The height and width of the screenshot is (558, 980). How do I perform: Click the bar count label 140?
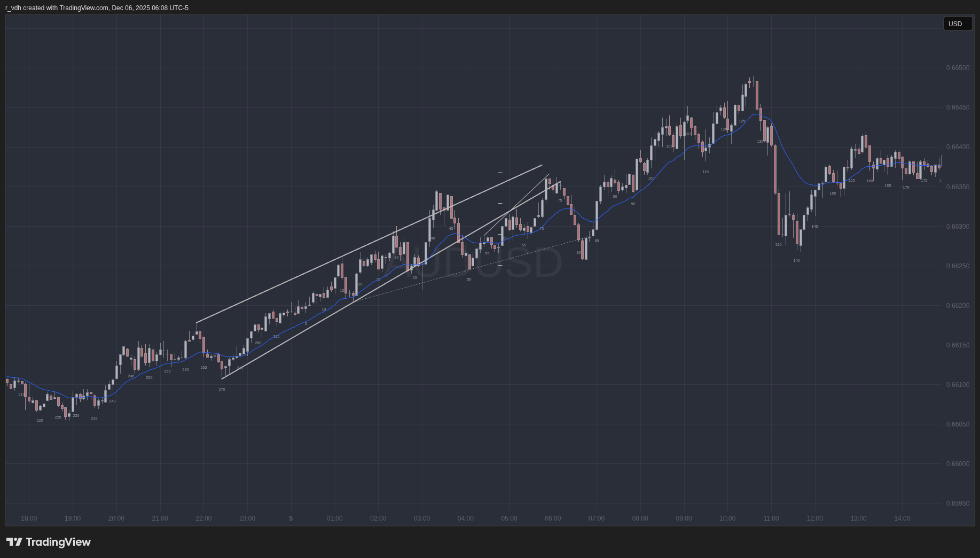(x=796, y=261)
